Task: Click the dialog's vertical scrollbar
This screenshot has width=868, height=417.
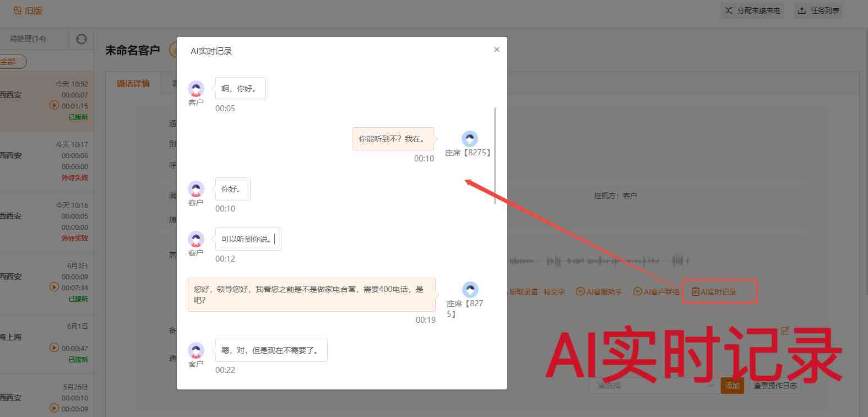Action: tap(495, 156)
